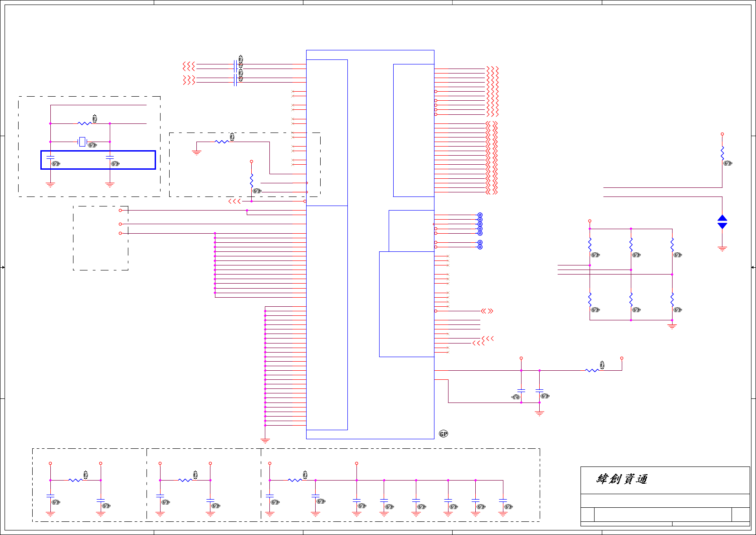Viewport: 756px width, 535px height.
Task: Click bidirectional off-page connector right of IC
Action: point(487,311)
